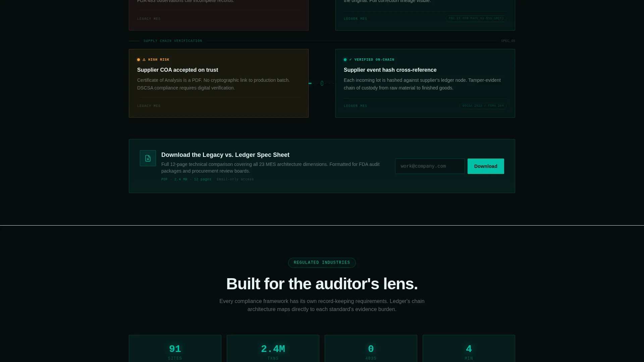Click the green status dot beside Verified On-Chain
The image size is (644, 362).
[345, 60]
